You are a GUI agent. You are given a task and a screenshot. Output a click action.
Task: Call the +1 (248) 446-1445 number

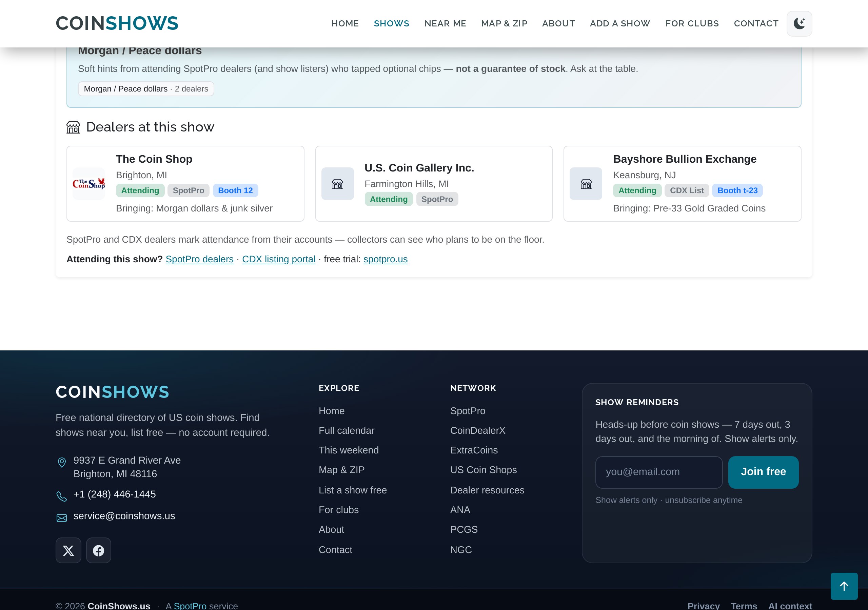pos(115,494)
